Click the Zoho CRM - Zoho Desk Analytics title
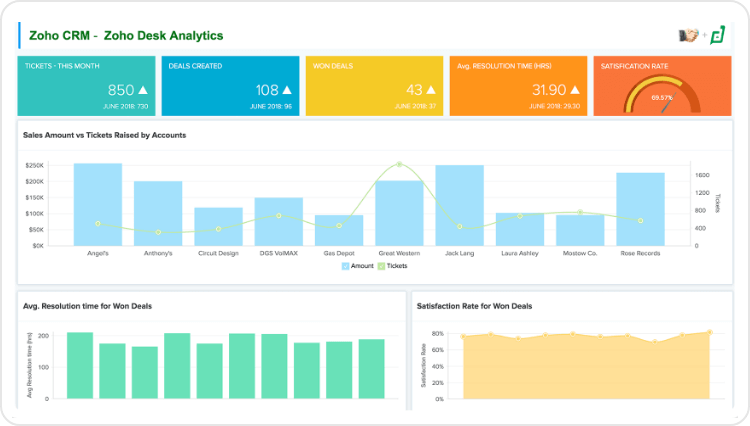 [126, 36]
